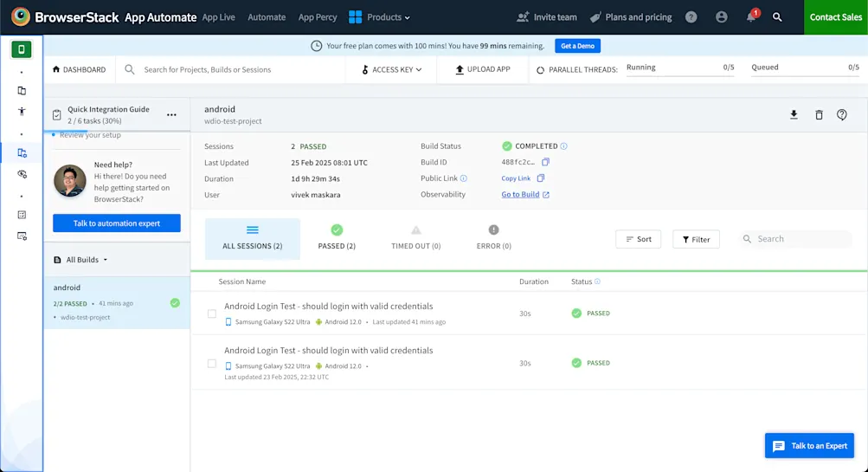Switch to ALL SESSIONS (2) tab
The image size is (868, 472).
click(253, 239)
